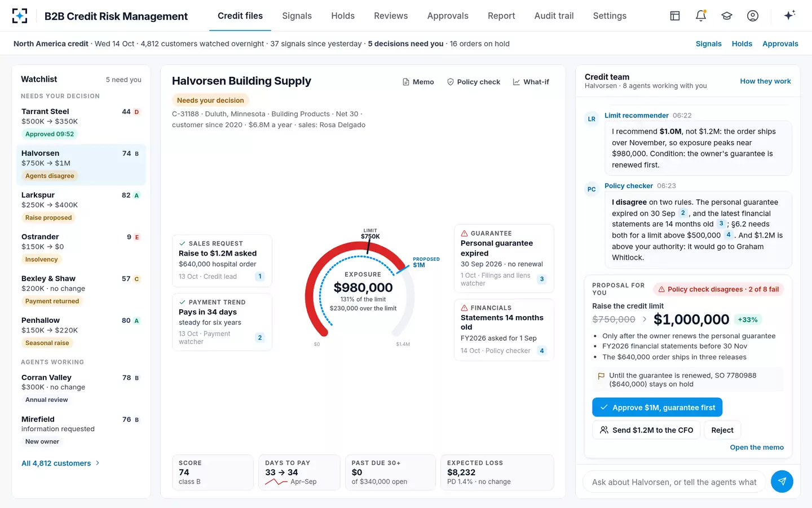
Task: Select Corran Valley in the watchlist
Action: pos(81,388)
